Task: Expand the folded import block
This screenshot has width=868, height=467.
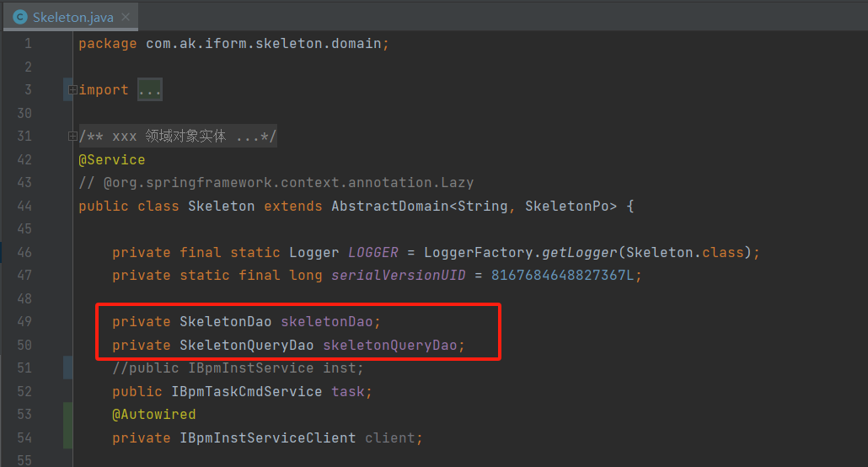Action: coord(72,89)
